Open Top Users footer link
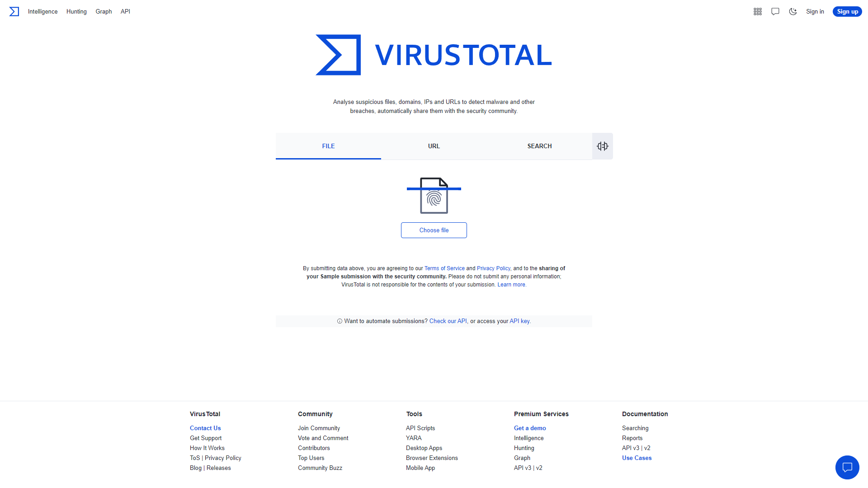 [311, 458]
